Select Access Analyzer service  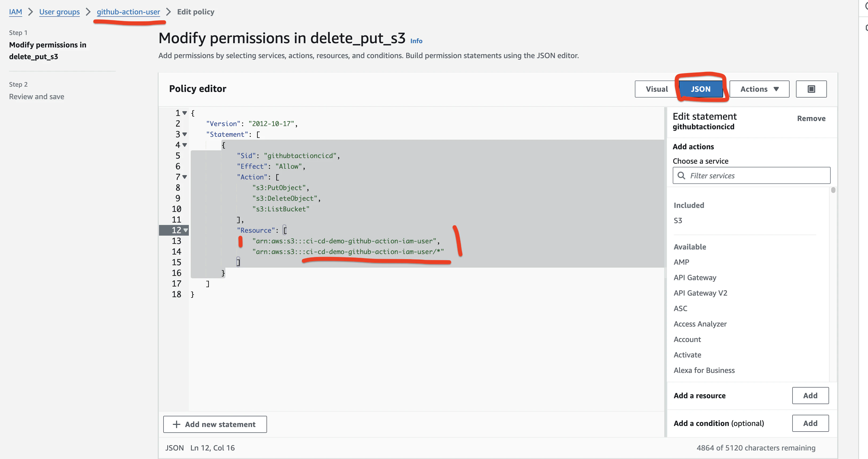click(700, 324)
